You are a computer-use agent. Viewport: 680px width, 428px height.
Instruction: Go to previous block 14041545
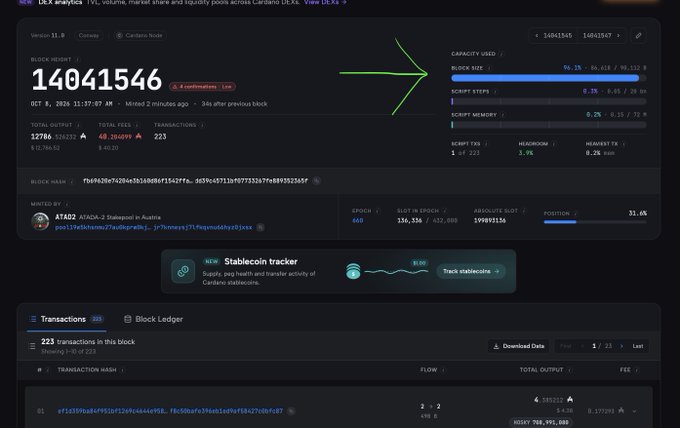(x=553, y=36)
